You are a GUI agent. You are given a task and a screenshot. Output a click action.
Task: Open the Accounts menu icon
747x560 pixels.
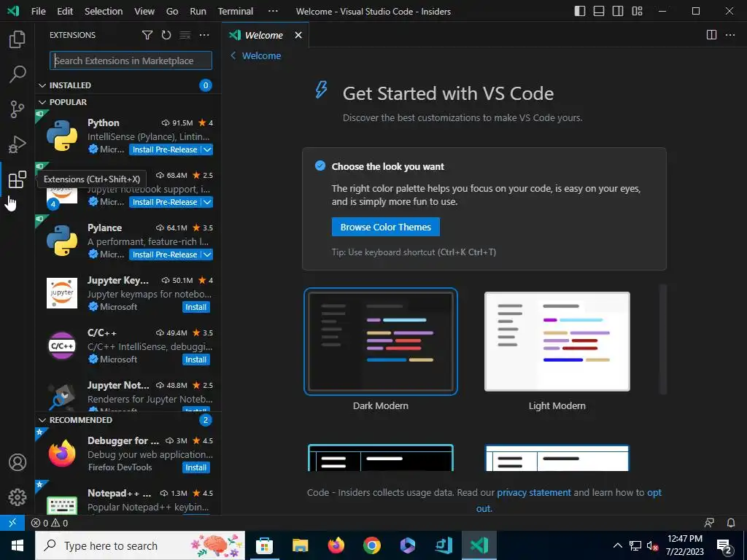click(18, 462)
